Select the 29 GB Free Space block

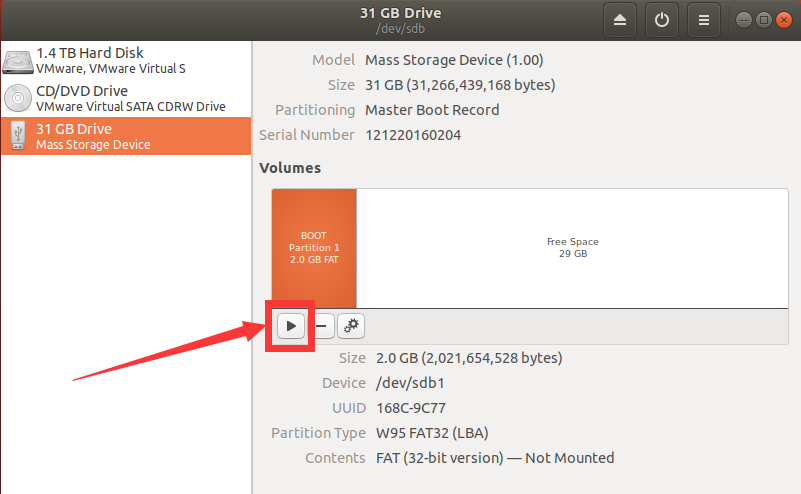tap(572, 248)
